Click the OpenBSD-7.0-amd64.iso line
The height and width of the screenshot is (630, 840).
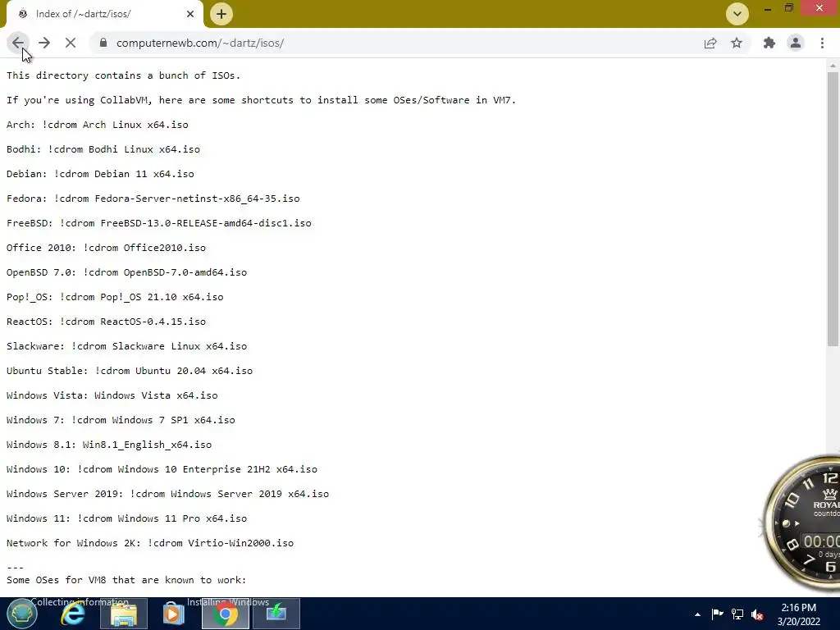tap(127, 272)
